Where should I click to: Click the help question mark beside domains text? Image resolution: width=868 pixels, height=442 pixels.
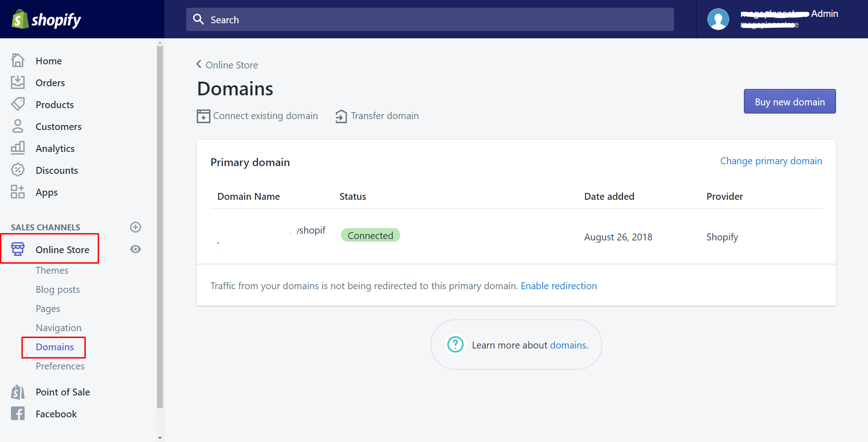tap(455, 345)
